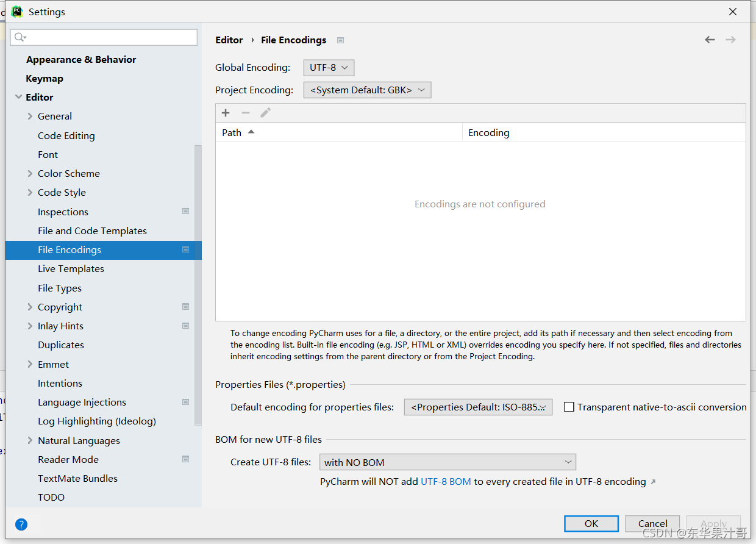756x544 pixels.
Task: Click the BOM for new UTF-8 files heading
Action: (x=268, y=439)
